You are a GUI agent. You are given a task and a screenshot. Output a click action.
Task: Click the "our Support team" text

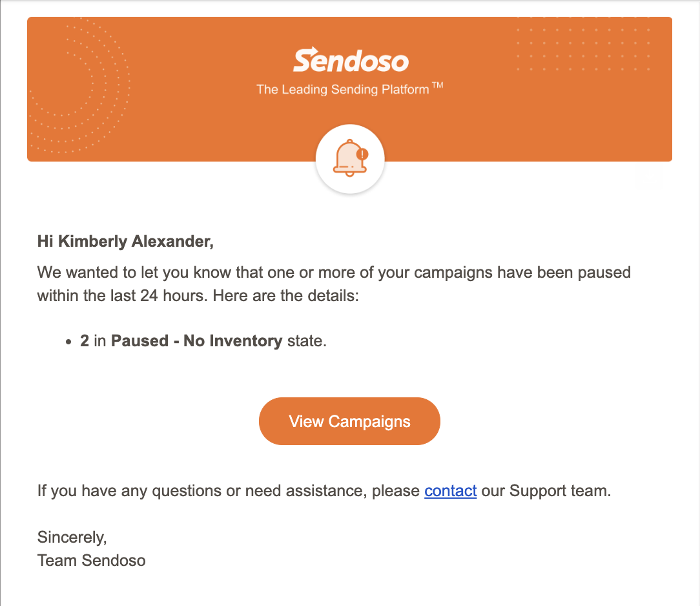[x=546, y=491]
